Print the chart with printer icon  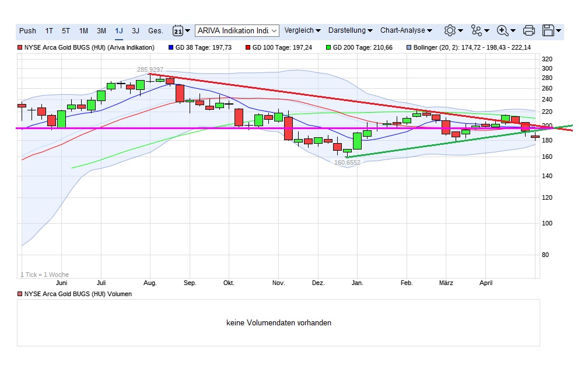click(x=529, y=30)
